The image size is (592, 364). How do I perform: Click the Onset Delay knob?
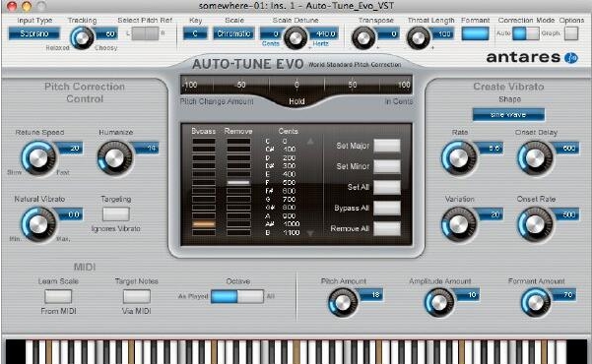[x=536, y=158]
